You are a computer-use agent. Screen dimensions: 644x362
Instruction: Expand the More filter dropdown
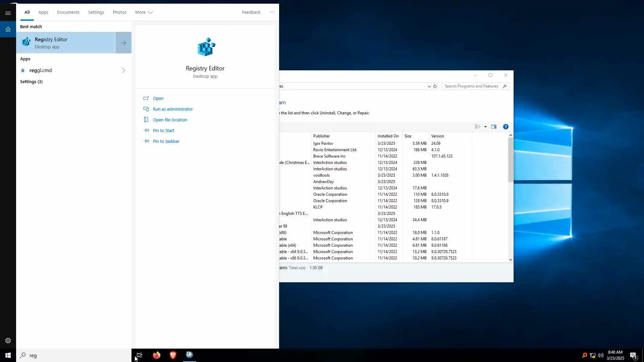tap(144, 12)
